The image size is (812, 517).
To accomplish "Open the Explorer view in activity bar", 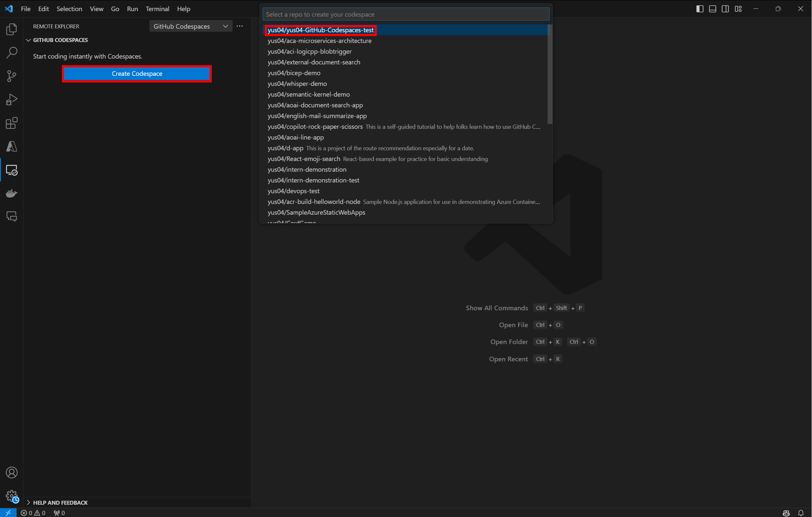I will point(11,29).
